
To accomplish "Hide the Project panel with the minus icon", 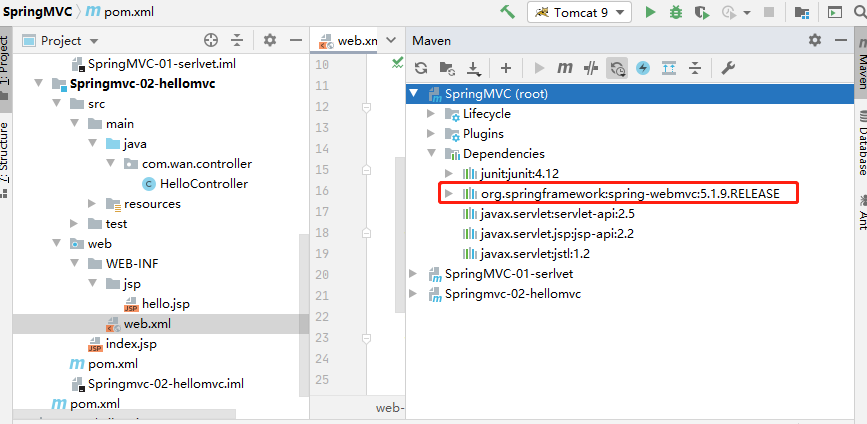I will [x=296, y=40].
